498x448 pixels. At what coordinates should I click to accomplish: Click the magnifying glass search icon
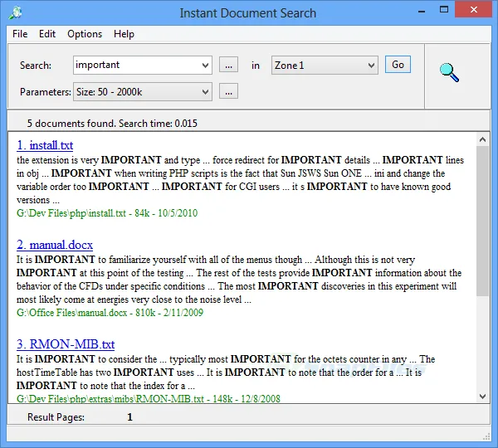[449, 73]
